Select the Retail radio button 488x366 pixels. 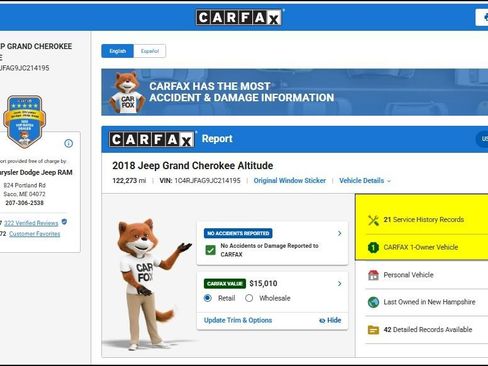click(x=208, y=298)
